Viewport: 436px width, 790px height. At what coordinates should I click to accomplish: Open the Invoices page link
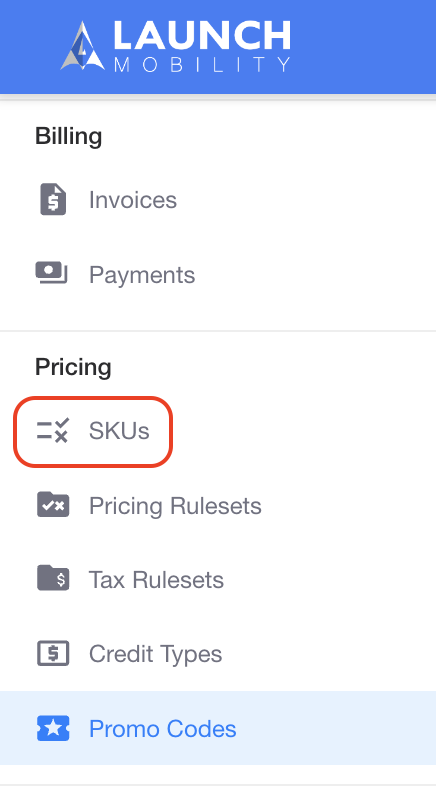point(133,200)
